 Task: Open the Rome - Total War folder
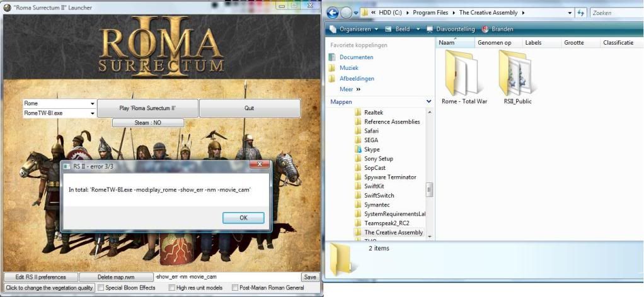464,74
